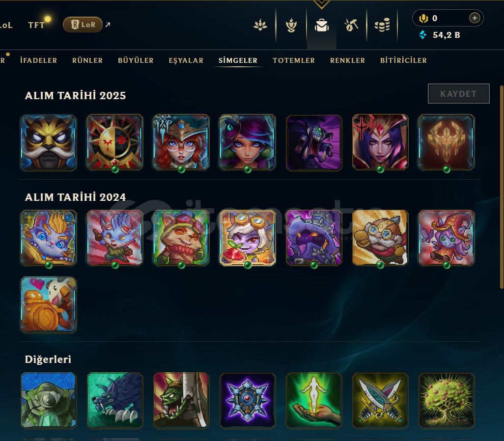The image size is (504, 441).
Task: Select the pixel Veigar summoner icon
Action: pyautogui.click(x=314, y=238)
